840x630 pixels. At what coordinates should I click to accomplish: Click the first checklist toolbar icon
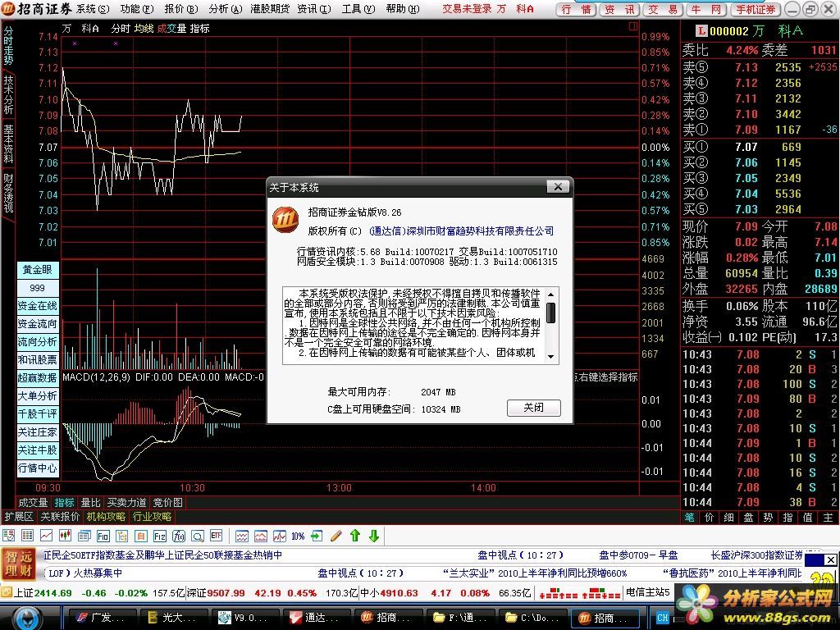[x=8, y=535]
